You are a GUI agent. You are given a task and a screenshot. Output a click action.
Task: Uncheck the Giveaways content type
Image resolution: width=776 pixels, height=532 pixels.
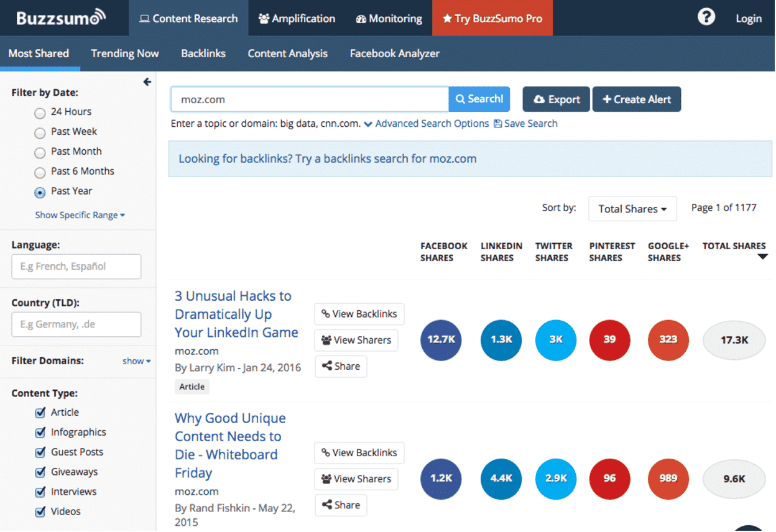[40, 472]
